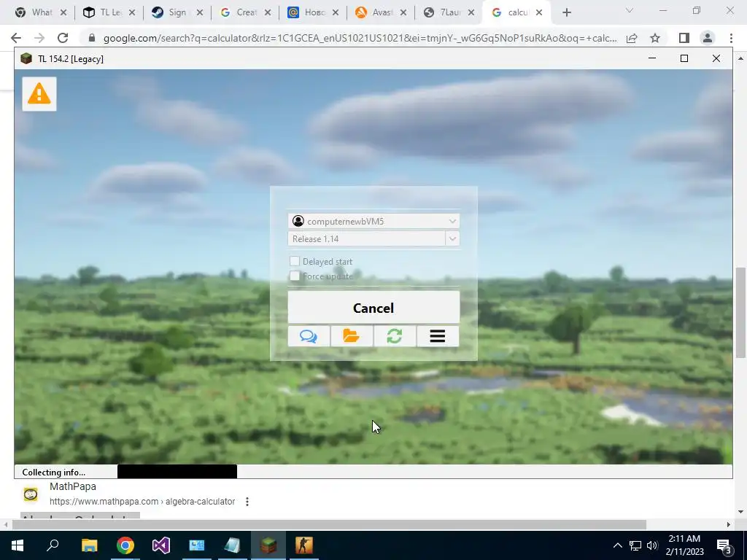Screen dimensions: 747x560
Task: Open the Counter-Strike taskbar icon
Action: (304, 545)
